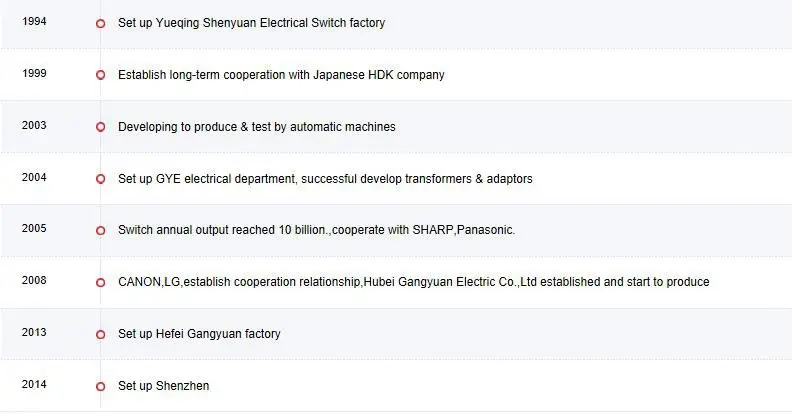Select the 2004 red circle marker
Image resolution: width=796 pixels, height=414 pixels.
click(x=100, y=179)
